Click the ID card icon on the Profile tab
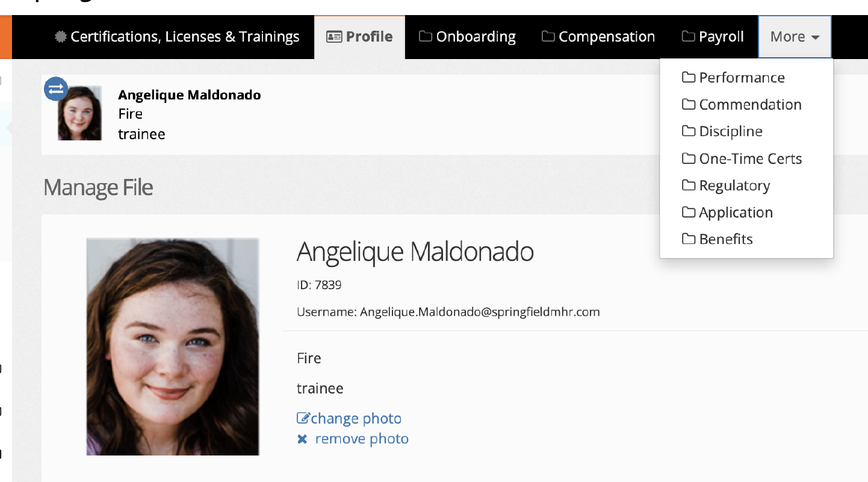This screenshot has height=482, width=868. click(334, 37)
